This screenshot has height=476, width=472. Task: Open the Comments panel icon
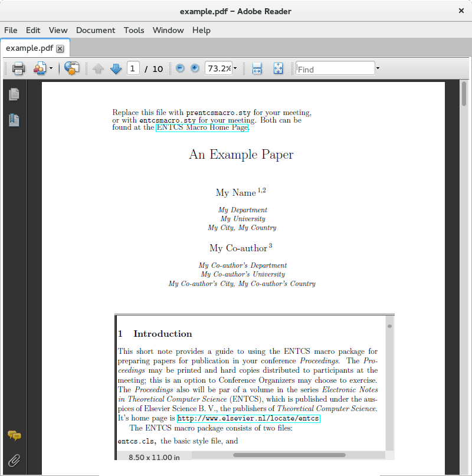coord(14,436)
